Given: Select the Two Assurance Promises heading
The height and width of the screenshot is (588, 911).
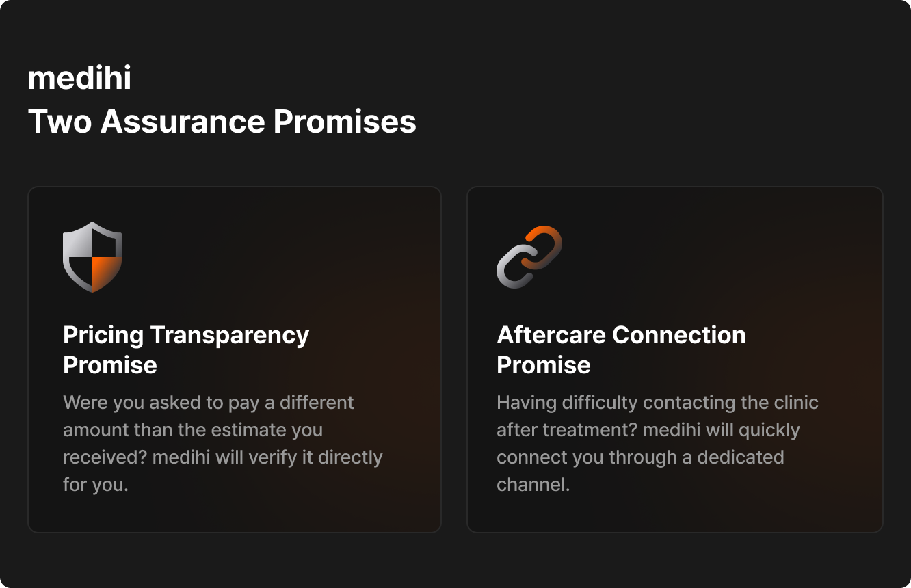Looking at the screenshot, I should point(222,122).
